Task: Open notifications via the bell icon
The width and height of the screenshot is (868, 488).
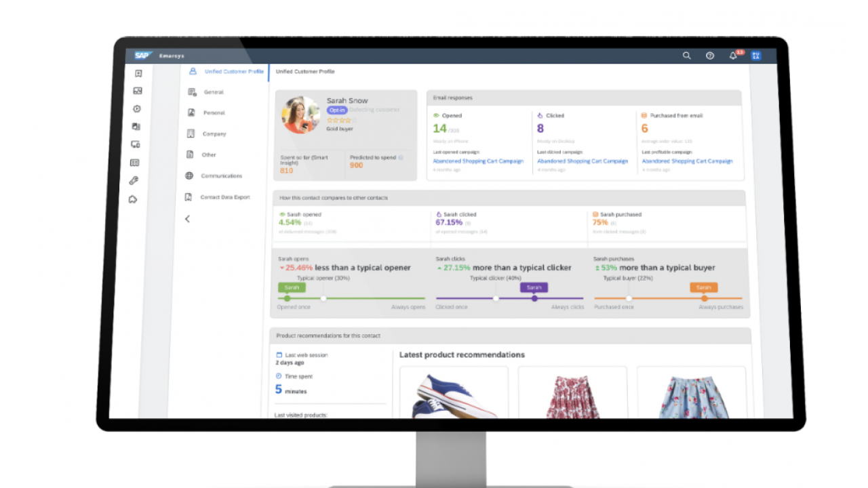Action: 733,56
